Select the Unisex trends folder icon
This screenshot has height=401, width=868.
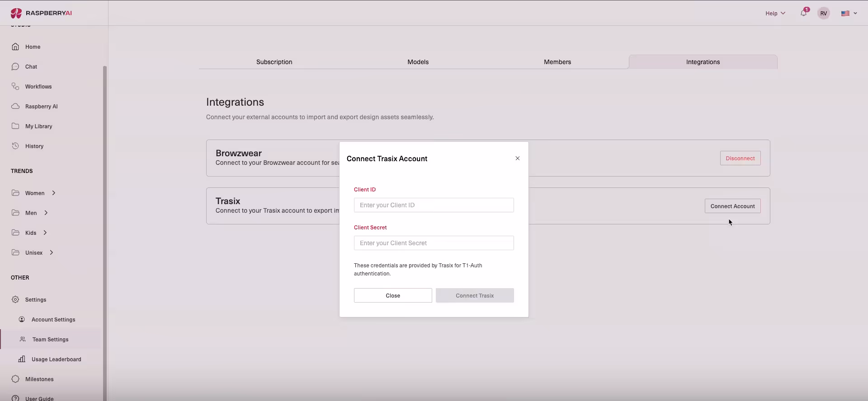click(x=15, y=252)
